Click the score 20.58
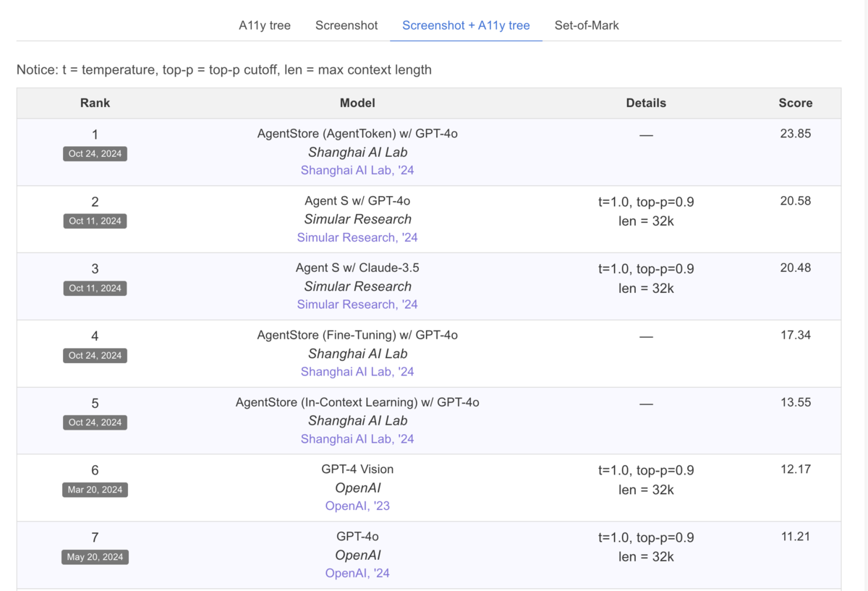Image resolution: width=868 pixels, height=591 pixels. click(x=796, y=201)
